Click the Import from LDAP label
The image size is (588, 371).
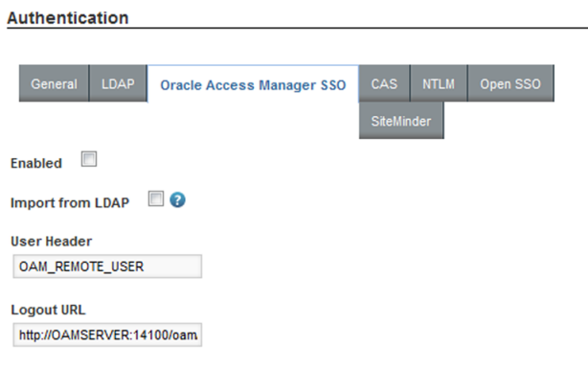click(x=70, y=203)
